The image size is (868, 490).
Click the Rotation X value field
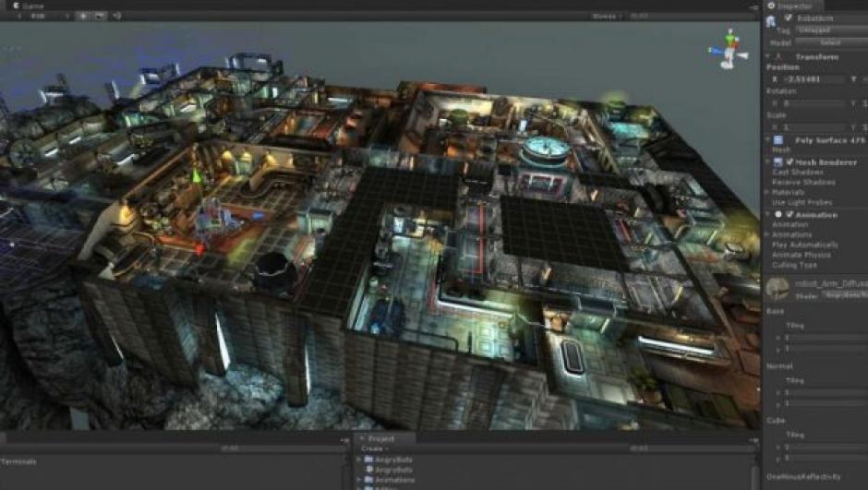click(814, 102)
